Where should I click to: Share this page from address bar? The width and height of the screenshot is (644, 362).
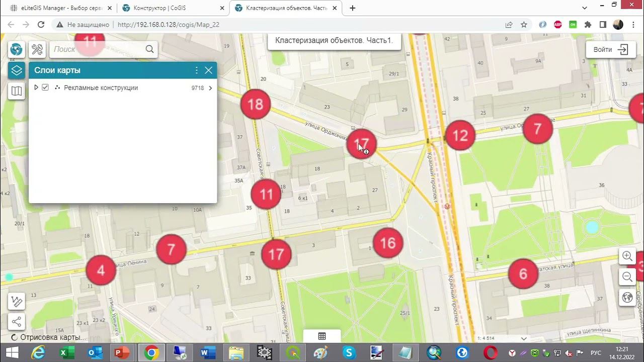point(509,25)
